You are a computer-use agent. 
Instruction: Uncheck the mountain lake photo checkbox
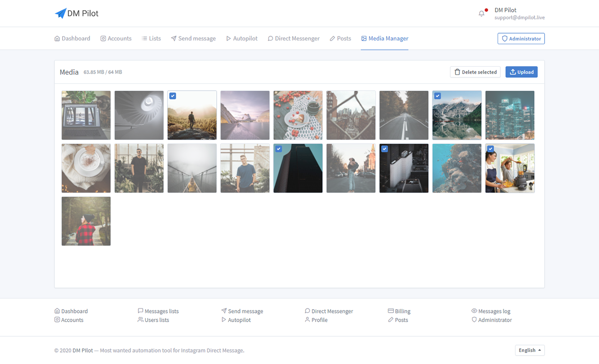(438, 96)
